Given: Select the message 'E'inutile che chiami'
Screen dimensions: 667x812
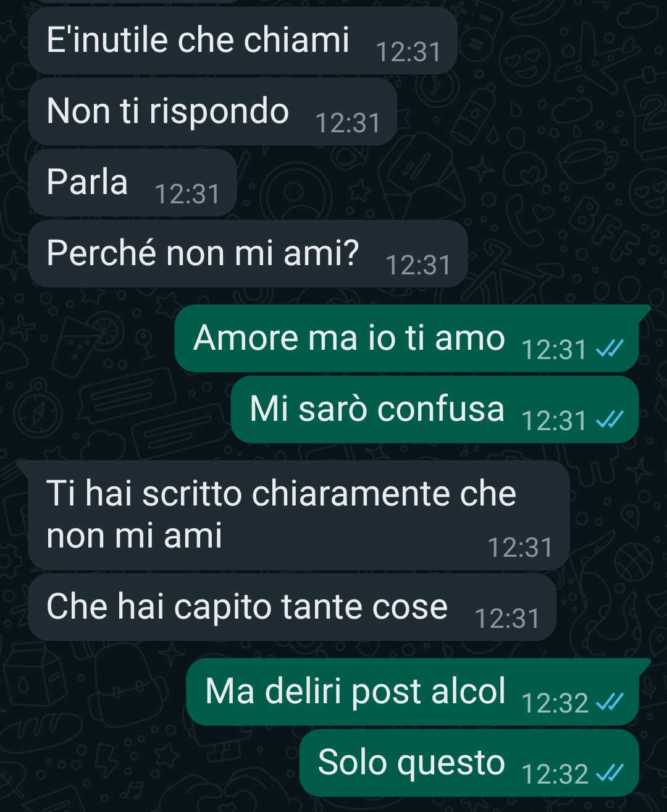Looking at the screenshot, I should coord(242,41).
